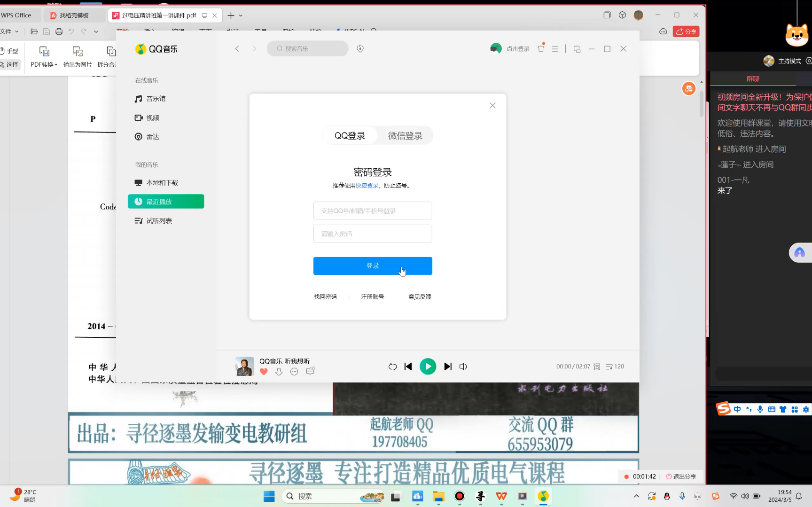This screenshot has width=812, height=507.
Task: Click 主持模式 in classroom panel
Action: (x=789, y=61)
